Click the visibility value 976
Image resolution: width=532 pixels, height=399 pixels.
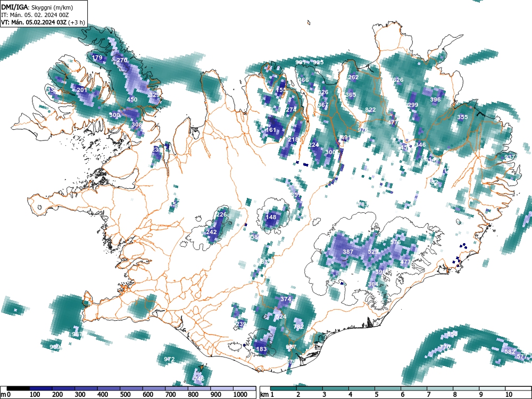(363, 130)
